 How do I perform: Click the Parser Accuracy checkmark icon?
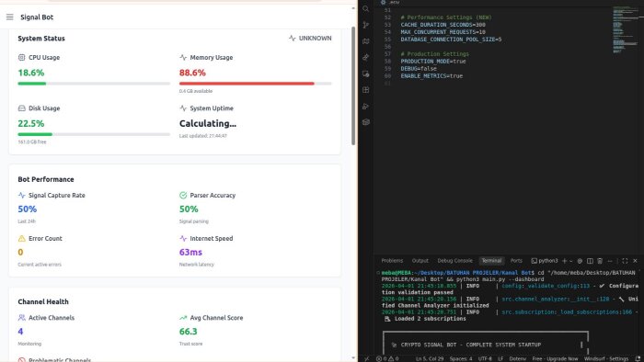[183, 195]
